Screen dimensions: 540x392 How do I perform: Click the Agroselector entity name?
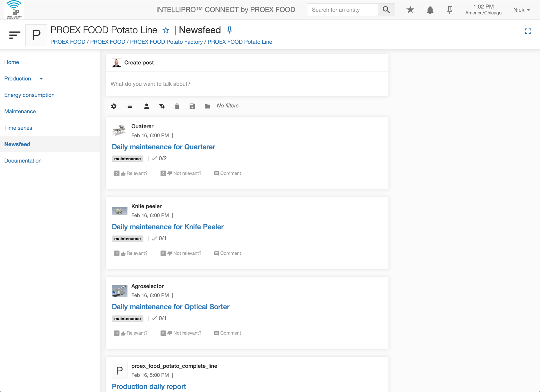coord(147,286)
